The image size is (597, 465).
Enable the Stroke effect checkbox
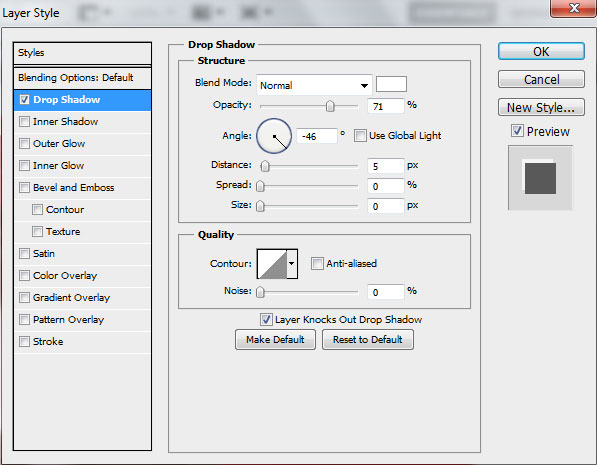pyautogui.click(x=24, y=342)
